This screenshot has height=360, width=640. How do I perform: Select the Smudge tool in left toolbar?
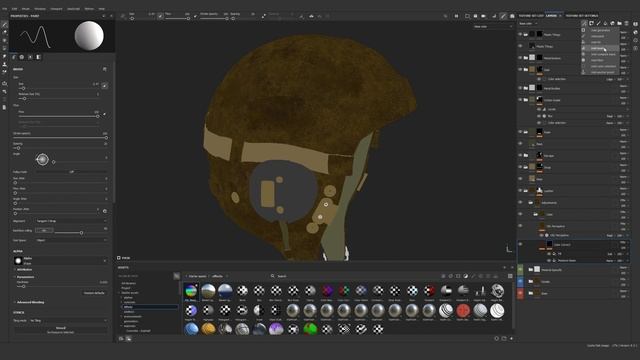(4, 56)
